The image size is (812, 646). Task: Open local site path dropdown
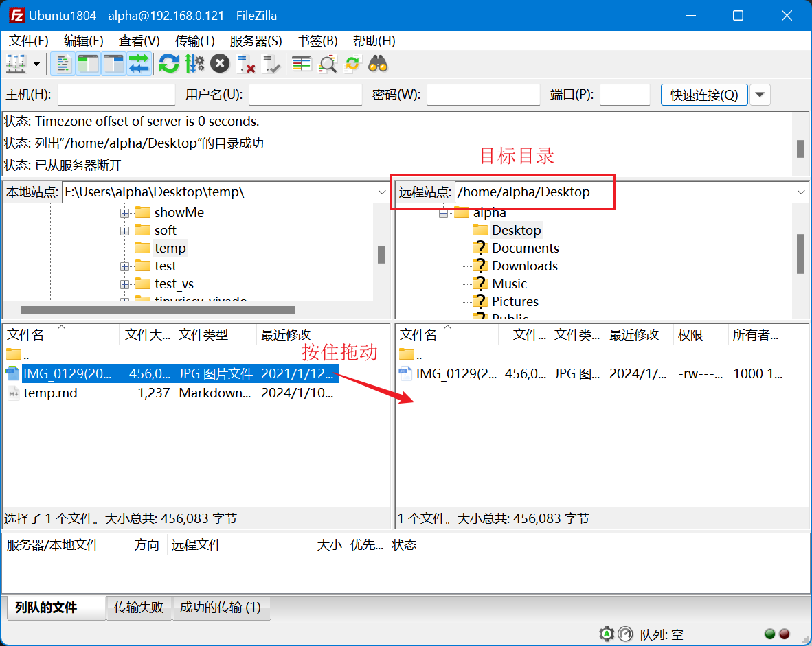(x=382, y=192)
